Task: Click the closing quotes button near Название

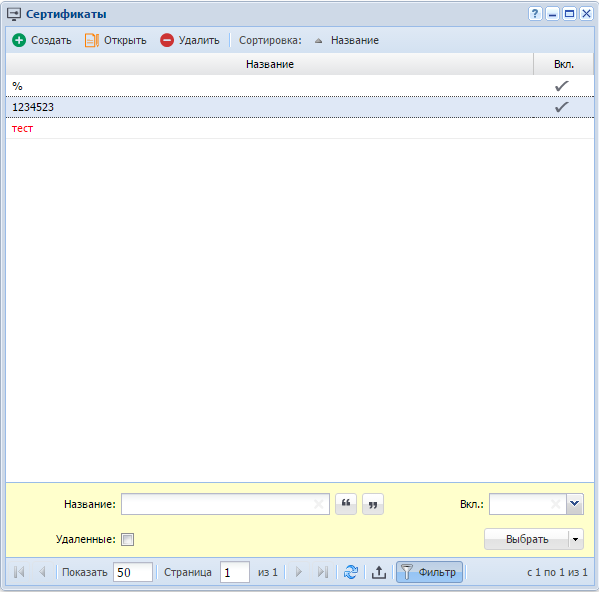Action: [x=373, y=504]
